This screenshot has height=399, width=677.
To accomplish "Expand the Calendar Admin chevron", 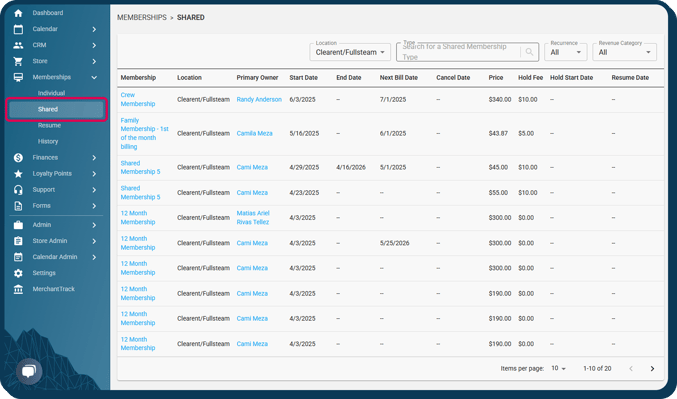I will (94, 257).
